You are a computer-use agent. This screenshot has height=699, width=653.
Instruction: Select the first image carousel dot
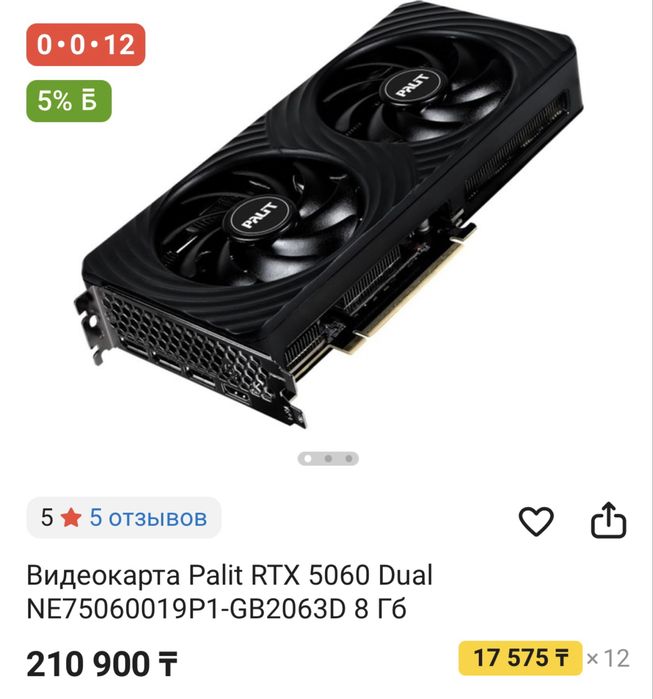[307, 458]
